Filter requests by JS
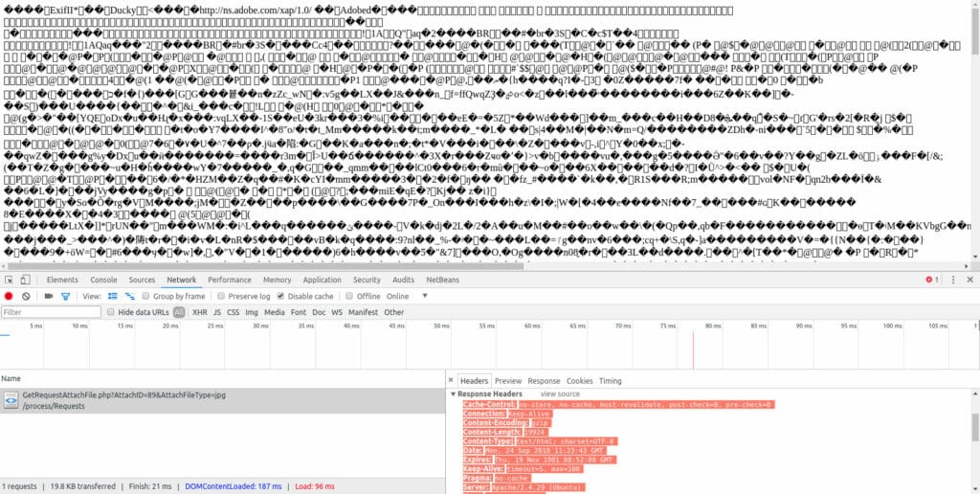This screenshot has height=494, width=980. [217, 312]
